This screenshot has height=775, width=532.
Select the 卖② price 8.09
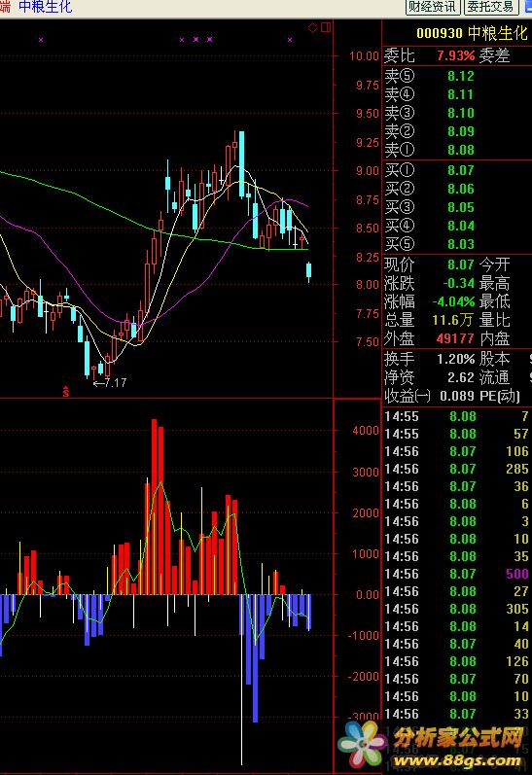click(461, 131)
